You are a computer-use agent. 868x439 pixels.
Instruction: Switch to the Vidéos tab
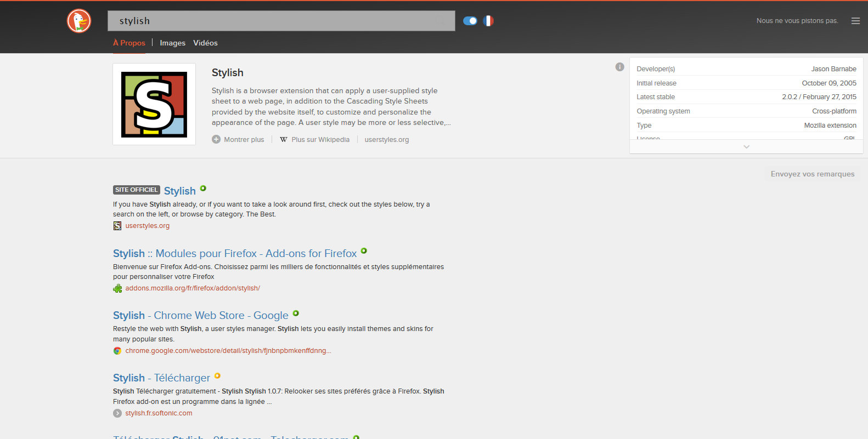pyautogui.click(x=205, y=43)
